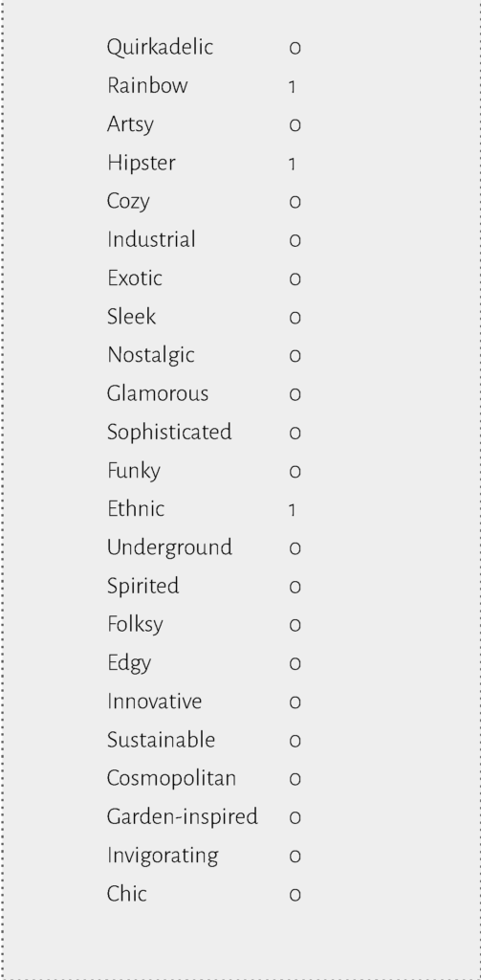
Task: Select the Sophisticated entry
Action: (x=169, y=433)
